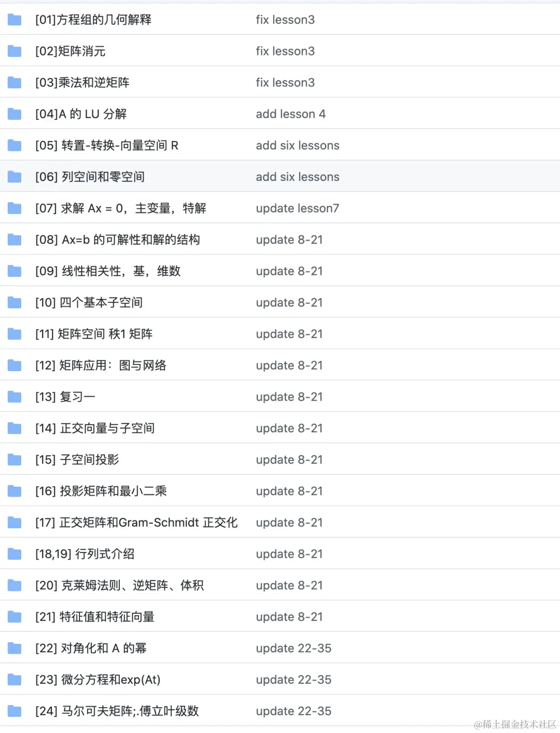This screenshot has width=560, height=733.
Task: Click the folder icon for [24] 马尔可夫矩阵
Action: 14,711
